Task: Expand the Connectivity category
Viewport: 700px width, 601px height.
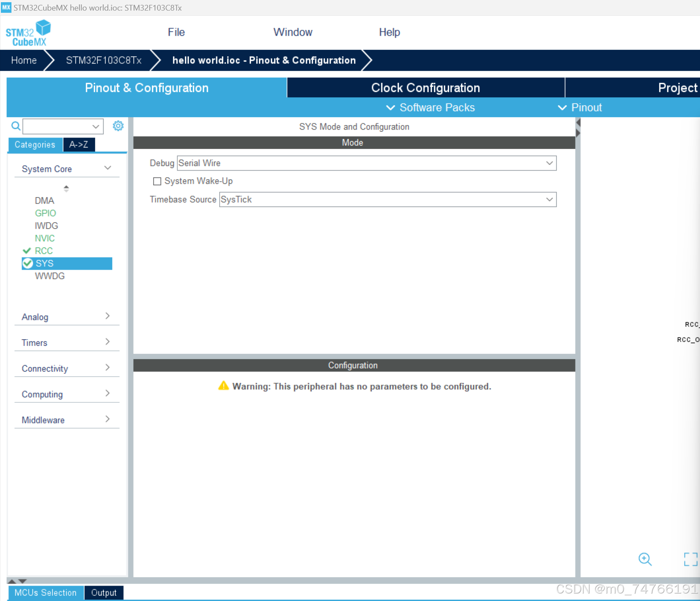Action: coord(67,368)
